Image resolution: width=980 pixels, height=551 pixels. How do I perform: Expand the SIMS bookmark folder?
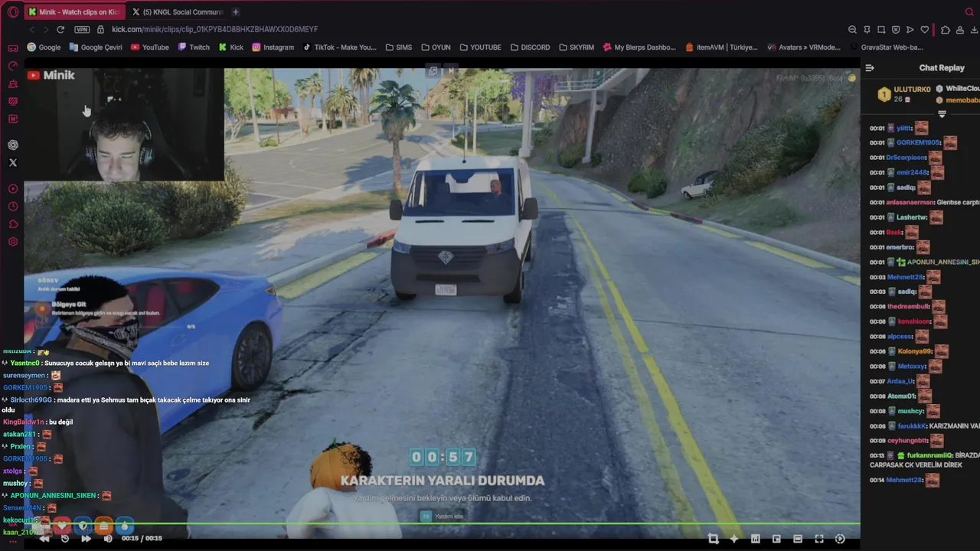tap(398, 47)
